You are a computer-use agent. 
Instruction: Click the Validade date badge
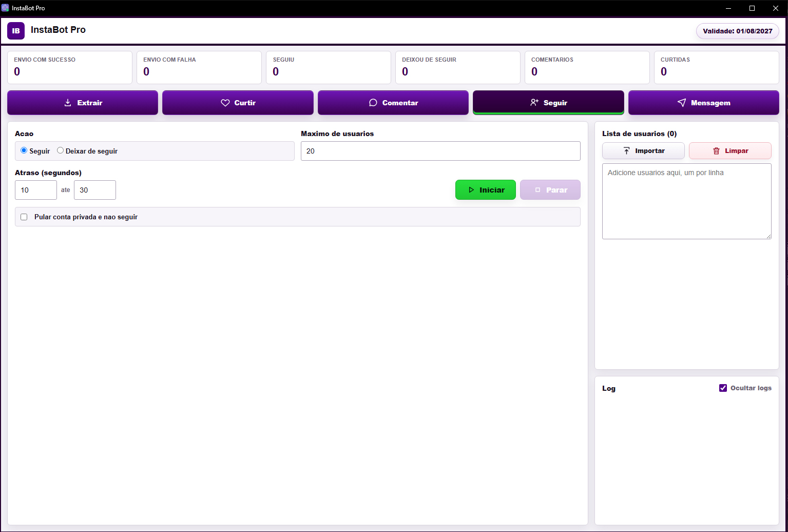(737, 31)
